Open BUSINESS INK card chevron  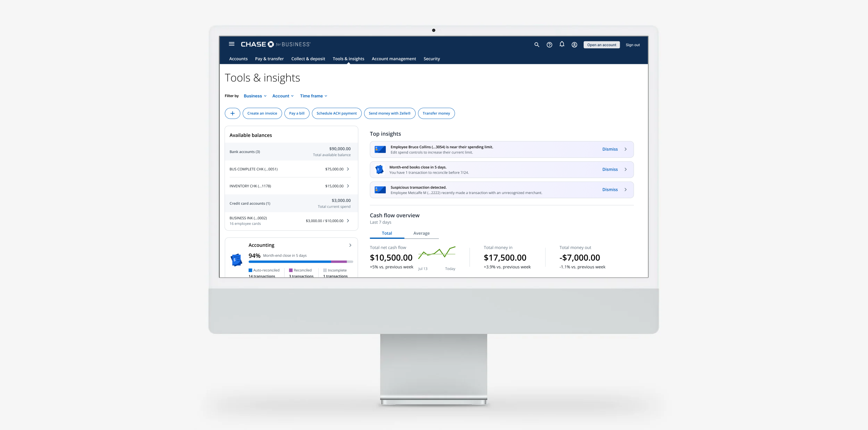(348, 221)
